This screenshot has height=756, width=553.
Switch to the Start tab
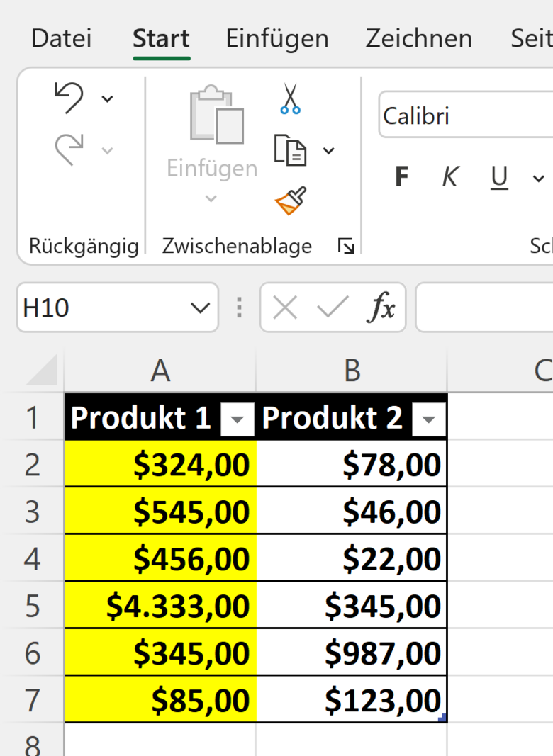coord(161,38)
